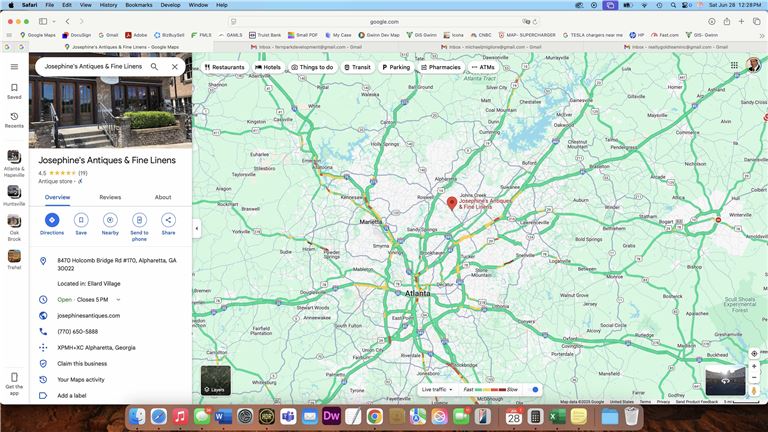Show more bookmarks with the overflow chevron
The image size is (768, 432).
tap(762, 35)
